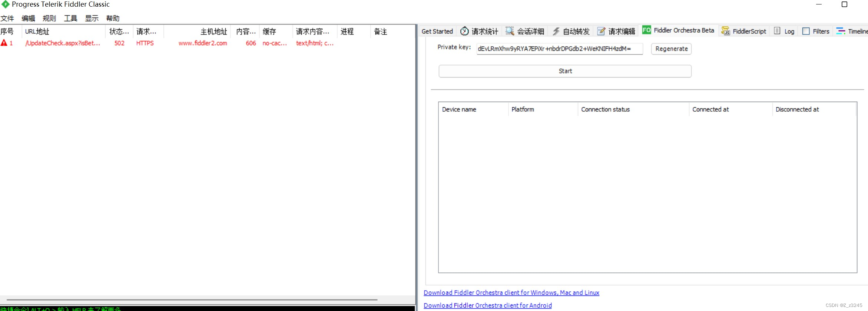Click the Log document icon
Image resolution: width=868 pixels, height=311 pixels.
pos(777,31)
